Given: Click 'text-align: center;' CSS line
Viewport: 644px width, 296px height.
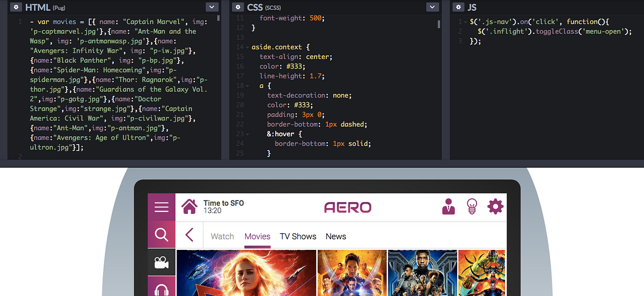Looking at the screenshot, I should click(296, 57).
